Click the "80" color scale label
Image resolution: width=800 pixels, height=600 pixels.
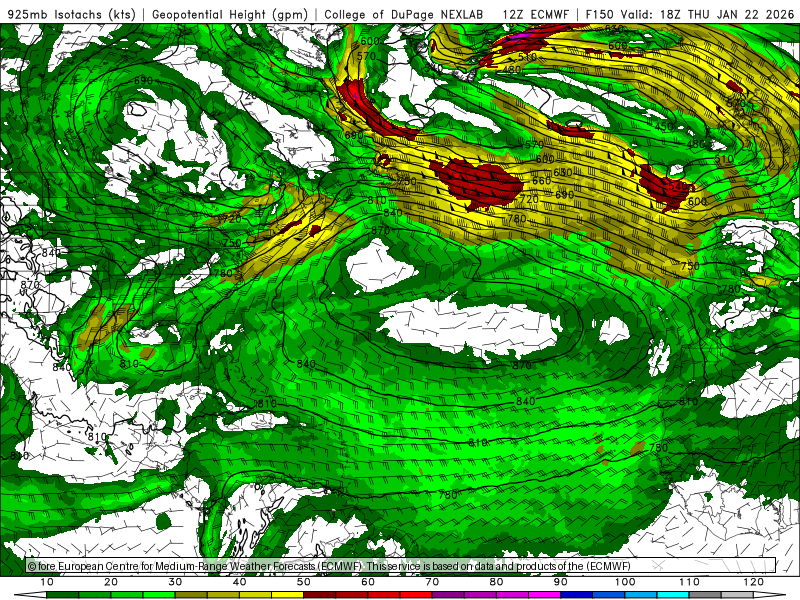click(496, 582)
